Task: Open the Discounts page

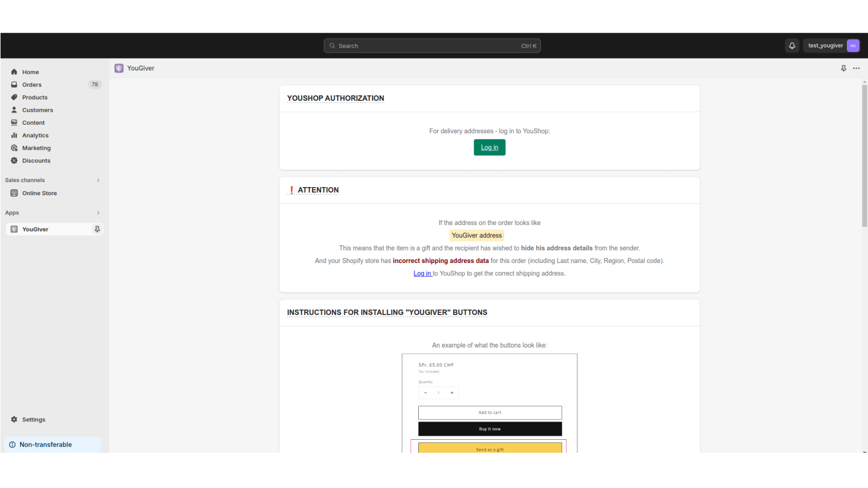Action: (x=36, y=160)
